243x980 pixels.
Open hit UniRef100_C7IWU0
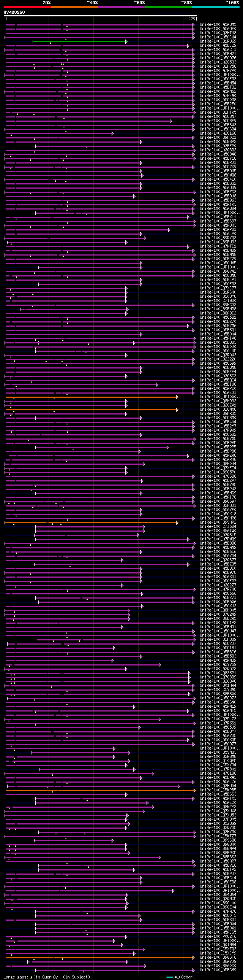tap(218, 301)
